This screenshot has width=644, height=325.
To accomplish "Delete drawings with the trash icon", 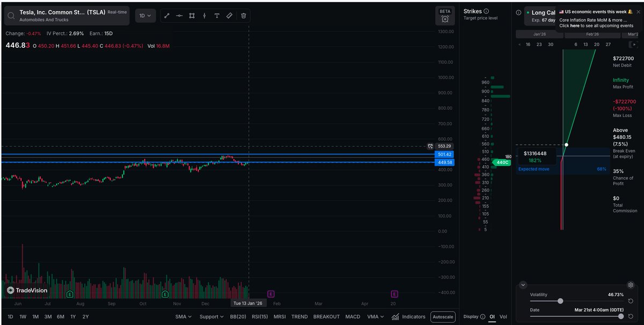I will [243, 16].
